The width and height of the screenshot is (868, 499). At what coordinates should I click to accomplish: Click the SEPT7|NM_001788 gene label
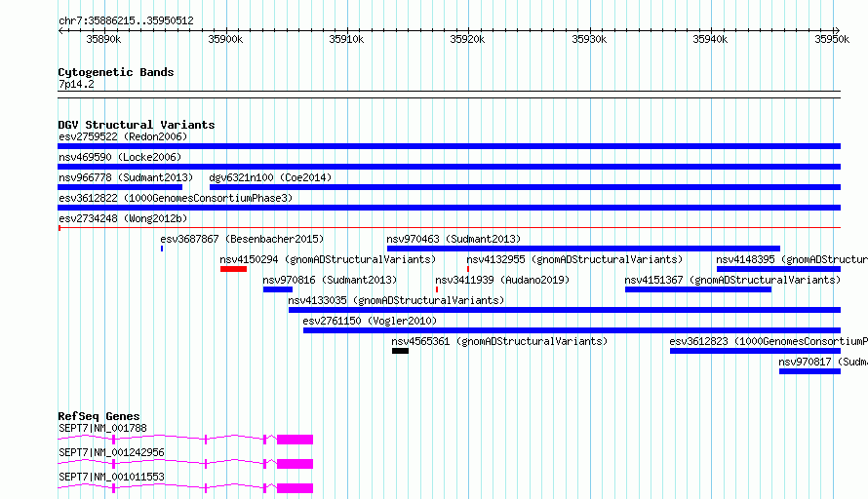103,428
